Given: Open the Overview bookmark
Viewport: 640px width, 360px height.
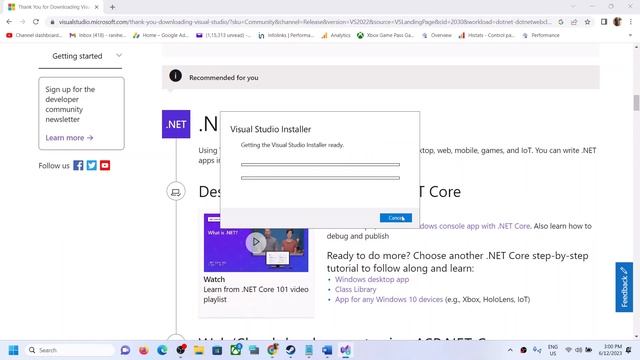Looking at the screenshot, I should click(436, 36).
